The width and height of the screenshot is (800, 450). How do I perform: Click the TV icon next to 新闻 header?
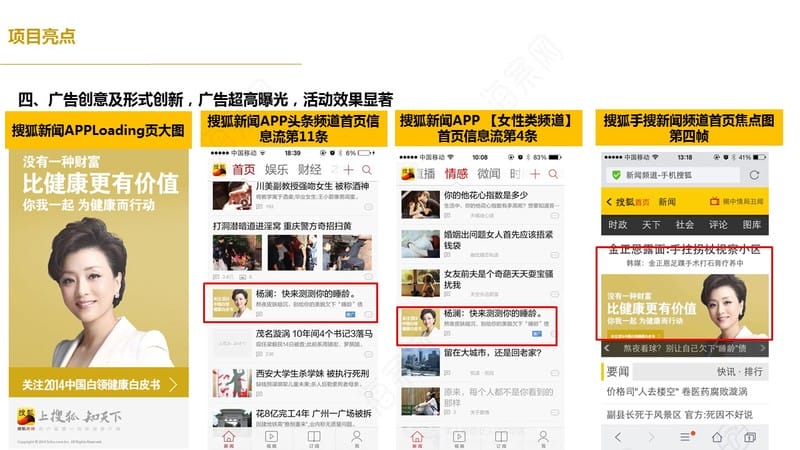pyautogui.click(x=714, y=202)
